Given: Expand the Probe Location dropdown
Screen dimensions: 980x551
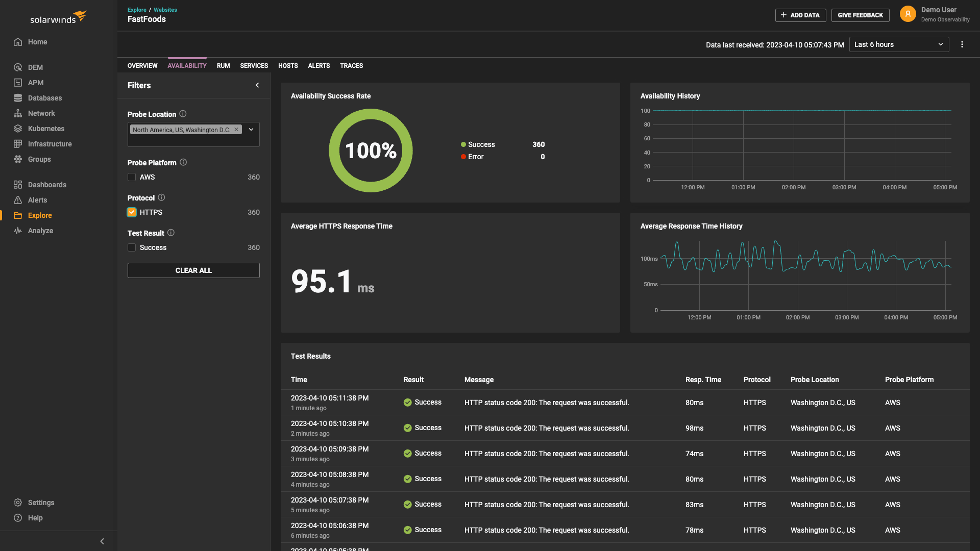Looking at the screenshot, I should click(251, 130).
